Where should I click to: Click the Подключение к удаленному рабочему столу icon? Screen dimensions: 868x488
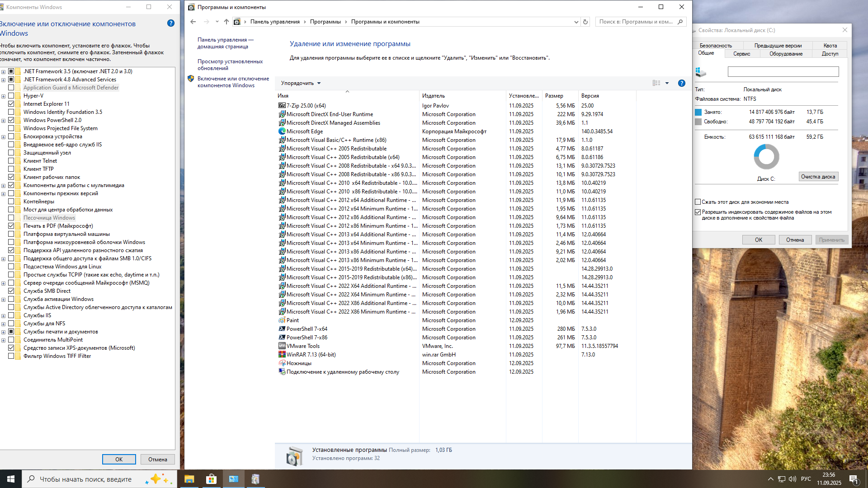click(x=282, y=372)
